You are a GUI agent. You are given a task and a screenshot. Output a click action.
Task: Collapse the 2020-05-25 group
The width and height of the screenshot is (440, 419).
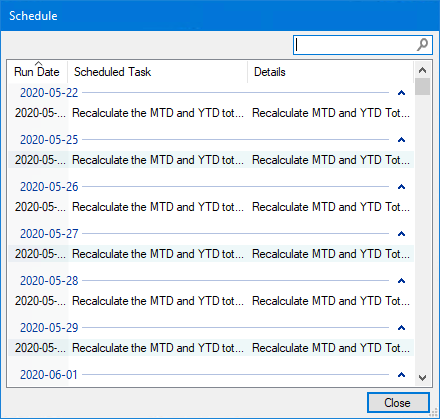point(401,140)
